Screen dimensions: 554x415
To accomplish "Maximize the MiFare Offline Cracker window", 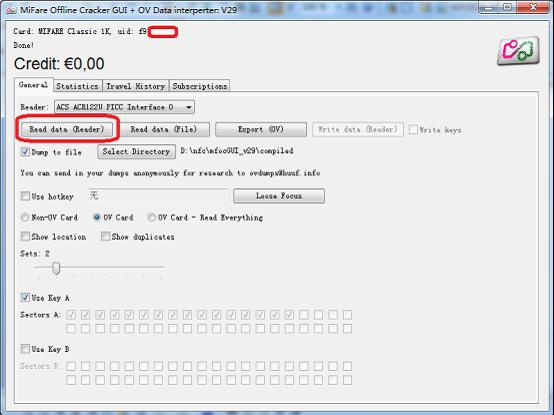I will [x=507, y=7].
